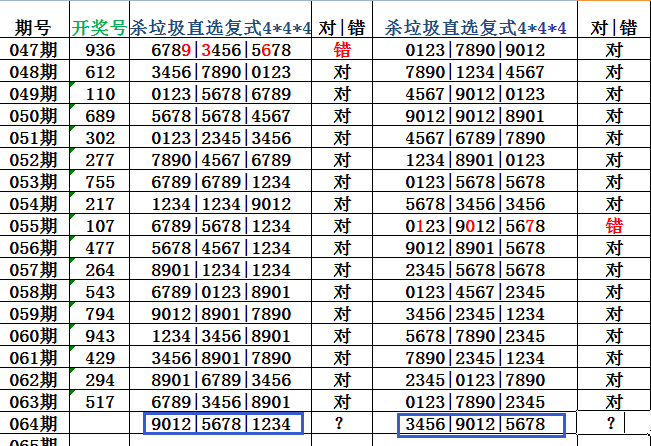Select cell 2345|5678|5678

[x=475, y=270]
